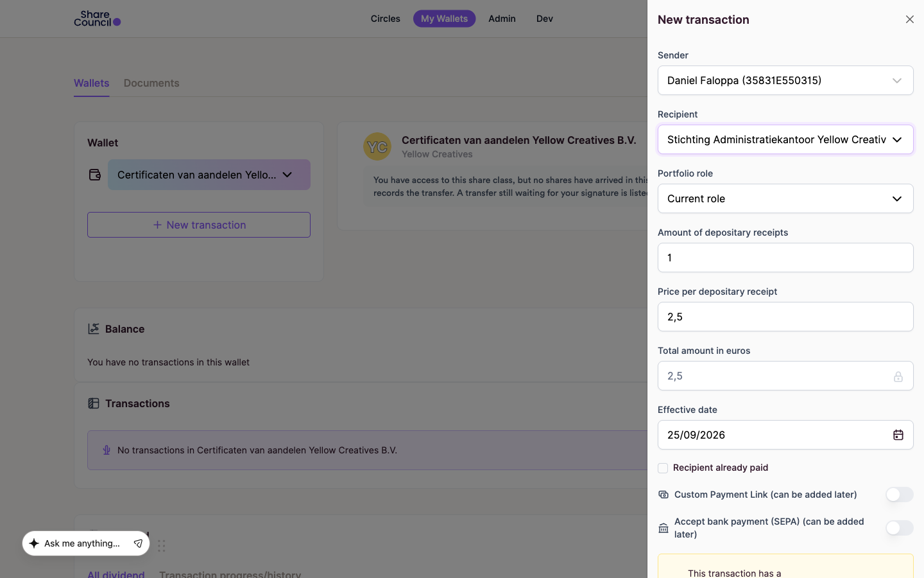
Task: Click the 'Certificaten van aandelen Yellow Creatives B.V.' heading
Action: coord(519,140)
